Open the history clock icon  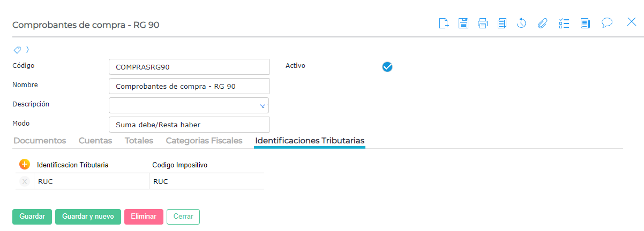tap(522, 23)
